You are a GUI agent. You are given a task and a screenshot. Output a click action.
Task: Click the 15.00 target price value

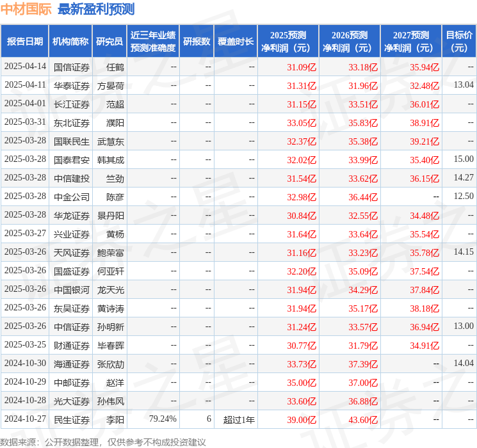(464, 159)
